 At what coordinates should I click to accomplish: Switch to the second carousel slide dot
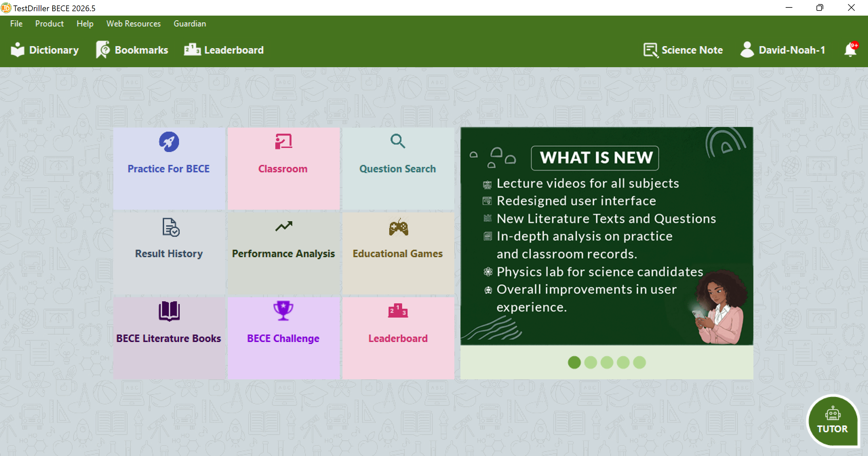coord(591,362)
